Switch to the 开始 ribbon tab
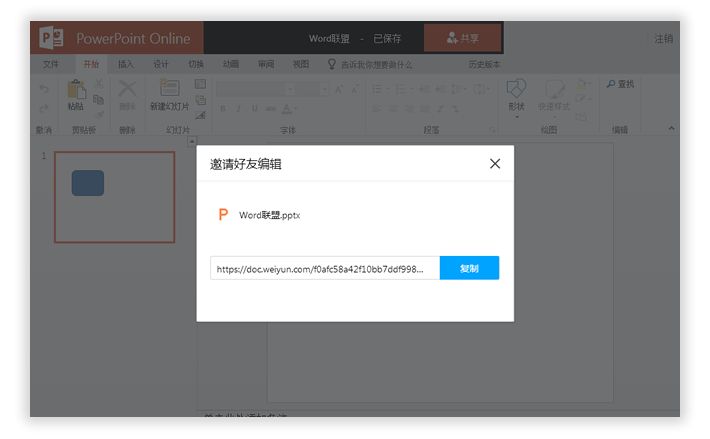Image resolution: width=710 pixels, height=439 pixels. (91, 64)
